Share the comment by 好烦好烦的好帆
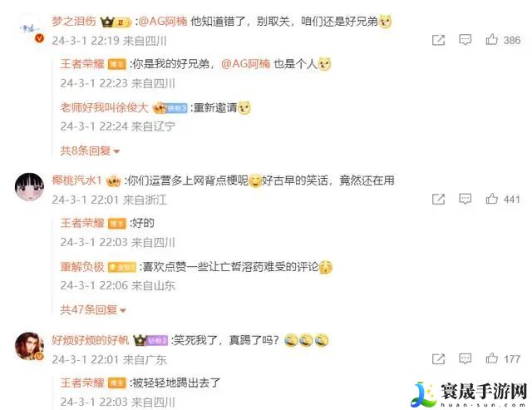Screen dimensions: 532x410 pos(438,358)
